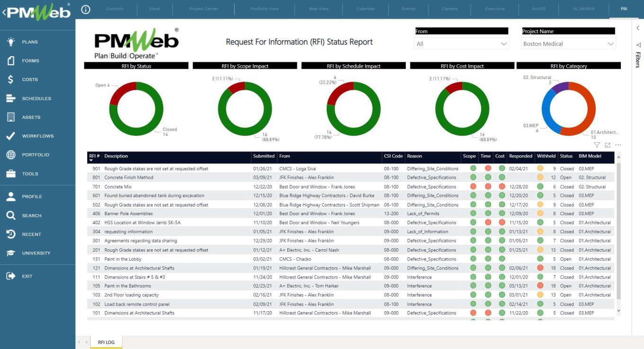The width and height of the screenshot is (644, 349).
Task: Sort by the Submitted column header
Action: tap(264, 156)
